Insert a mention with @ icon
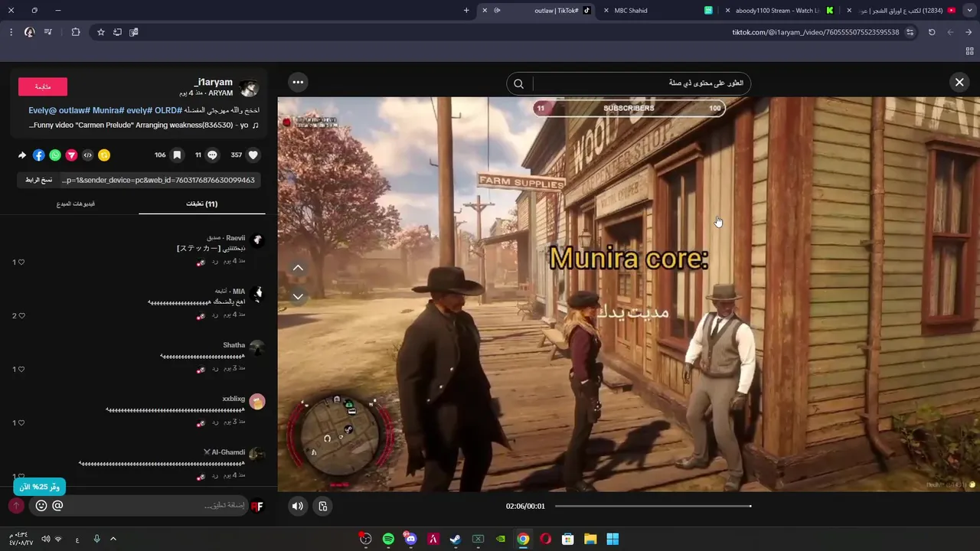Viewport: 980px width, 551px height. coord(57,506)
